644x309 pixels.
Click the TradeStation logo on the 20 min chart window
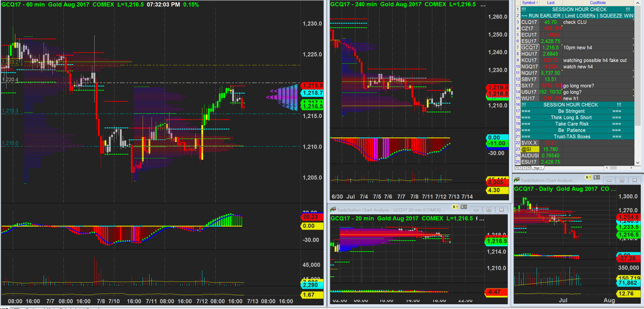coord(333,210)
